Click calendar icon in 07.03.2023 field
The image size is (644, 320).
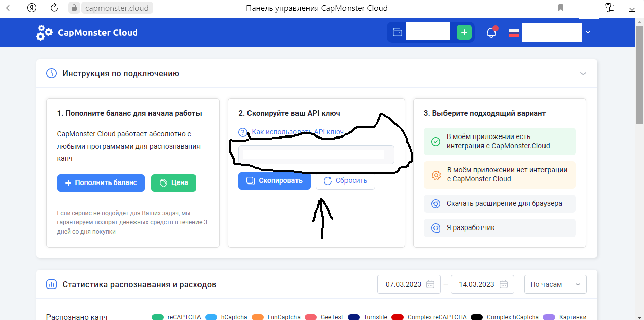click(430, 284)
